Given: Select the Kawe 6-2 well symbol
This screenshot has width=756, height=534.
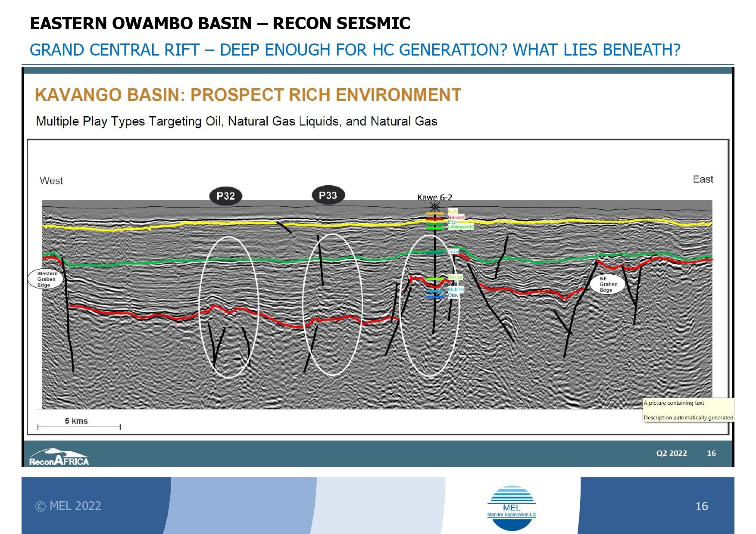Looking at the screenshot, I should click(x=434, y=207).
